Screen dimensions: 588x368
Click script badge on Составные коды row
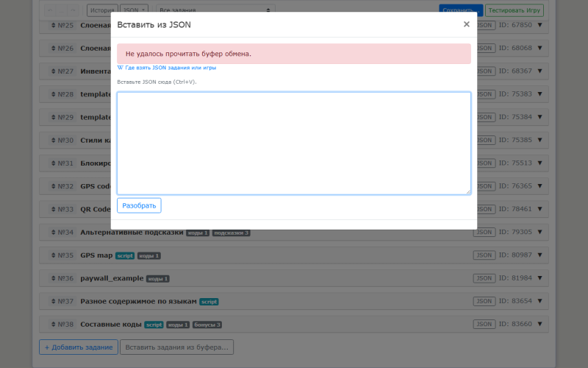pos(154,325)
